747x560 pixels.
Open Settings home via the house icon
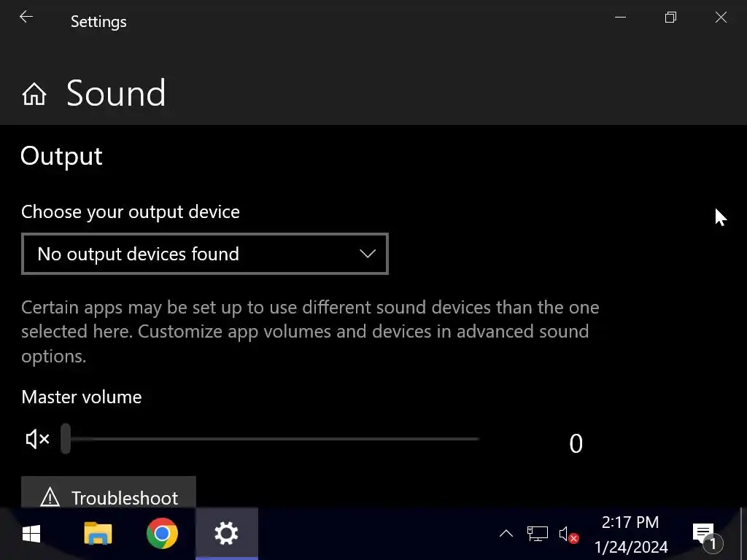(x=34, y=94)
